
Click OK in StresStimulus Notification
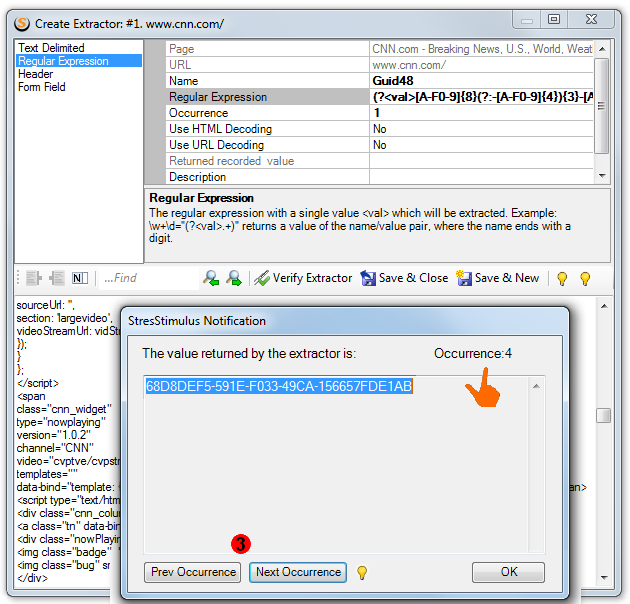[508, 572]
